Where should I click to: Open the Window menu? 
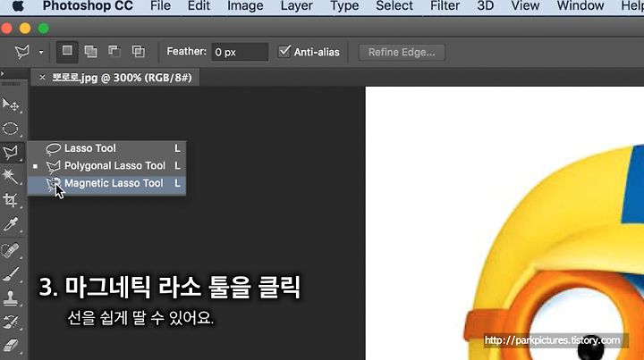coord(580,6)
